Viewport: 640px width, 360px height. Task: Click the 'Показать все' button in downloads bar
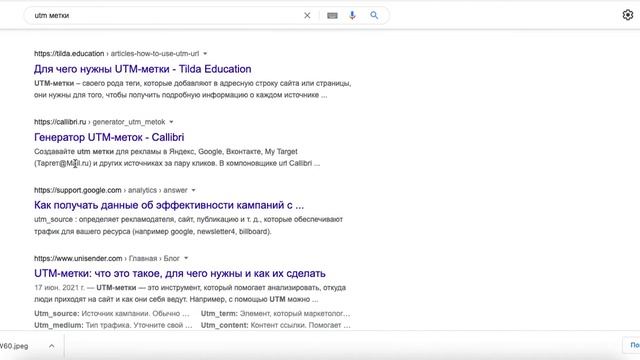(631, 345)
